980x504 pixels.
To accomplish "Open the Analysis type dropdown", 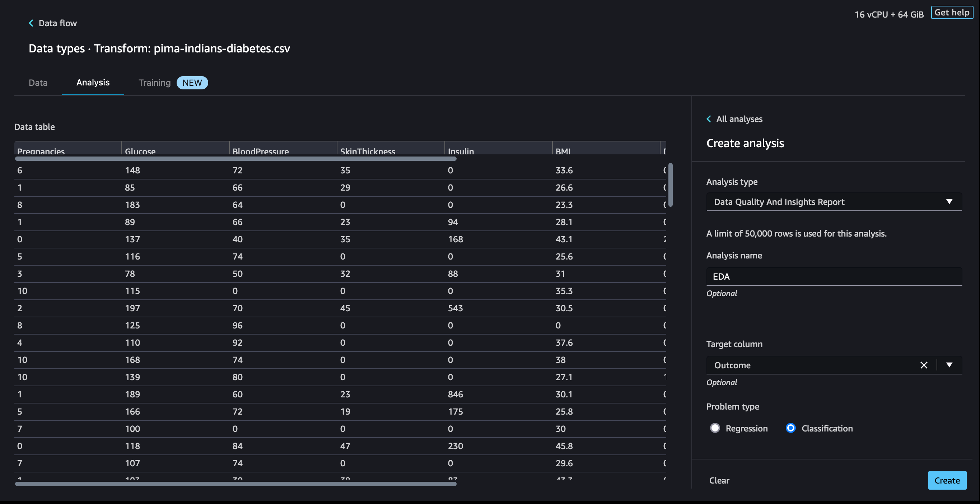I will coord(834,202).
